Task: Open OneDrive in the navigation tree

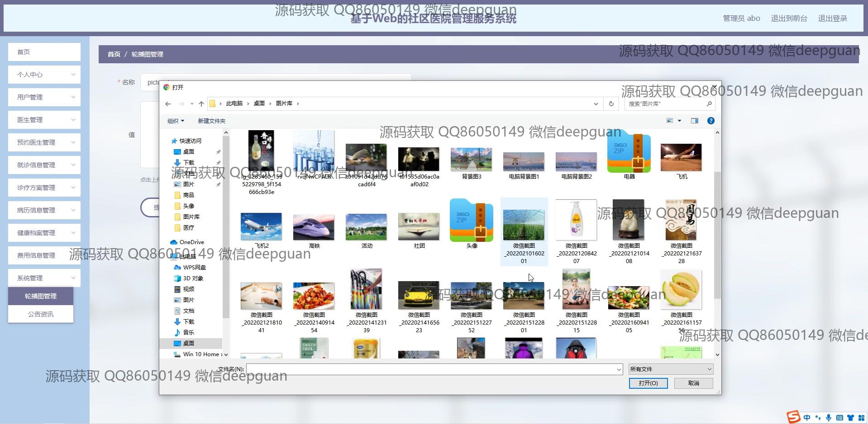Action: tap(191, 242)
